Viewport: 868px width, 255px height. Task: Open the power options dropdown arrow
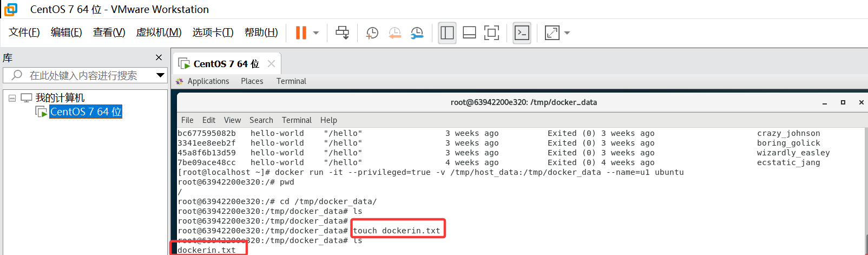316,33
